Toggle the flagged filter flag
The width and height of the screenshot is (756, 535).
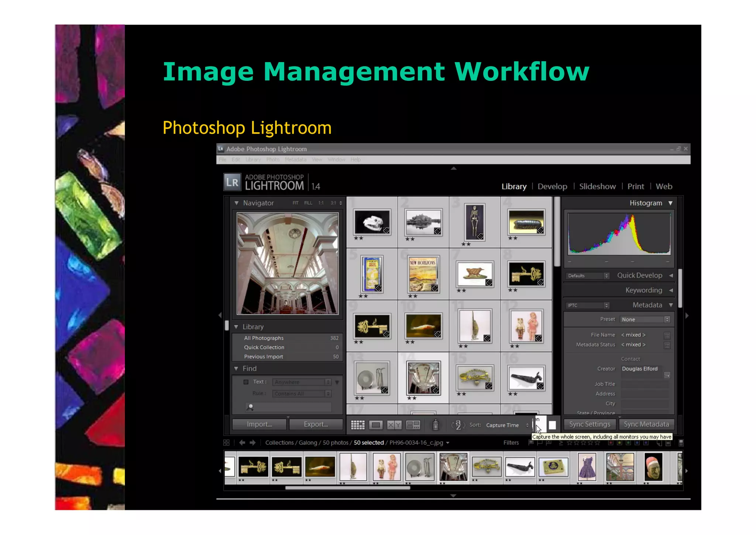(531, 442)
